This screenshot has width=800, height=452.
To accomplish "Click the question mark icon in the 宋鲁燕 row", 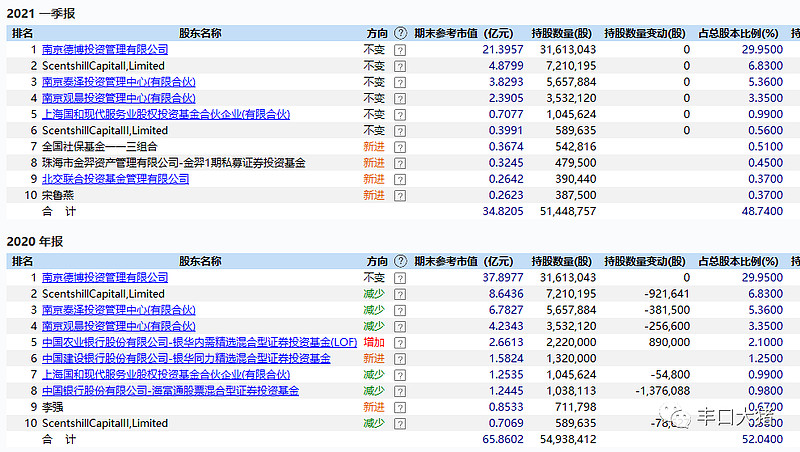I will 400,196.
